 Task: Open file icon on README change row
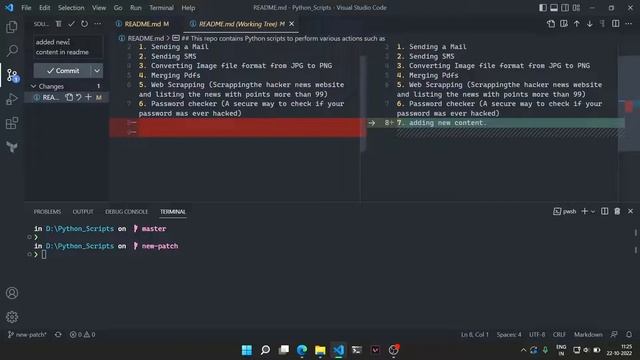pyautogui.click(x=69, y=98)
